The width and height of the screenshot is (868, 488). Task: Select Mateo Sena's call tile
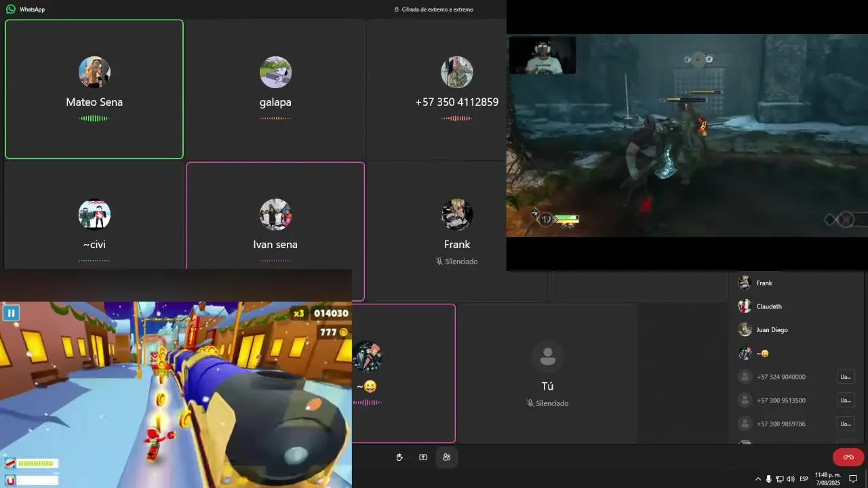[94, 89]
